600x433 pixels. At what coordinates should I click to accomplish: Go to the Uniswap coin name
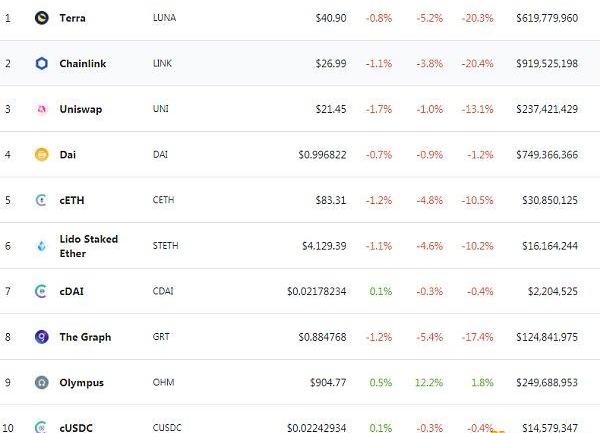click(x=81, y=109)
